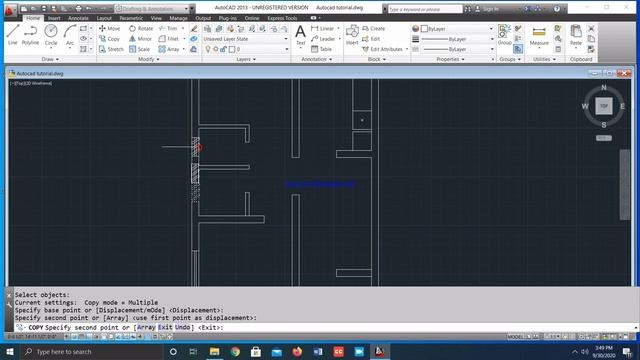
Task: Click Sign In in title bar
Action: point(490,9)
